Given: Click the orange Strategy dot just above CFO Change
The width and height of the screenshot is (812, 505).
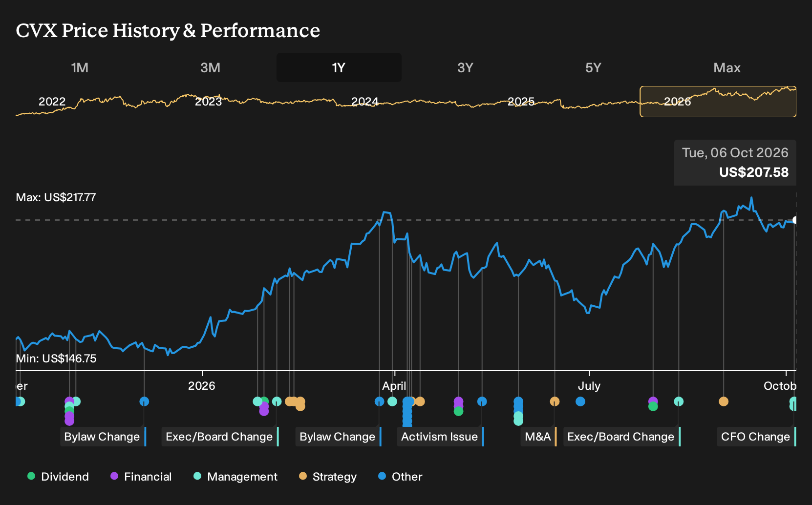Looking at the screenshot, I should coord(724,401).
